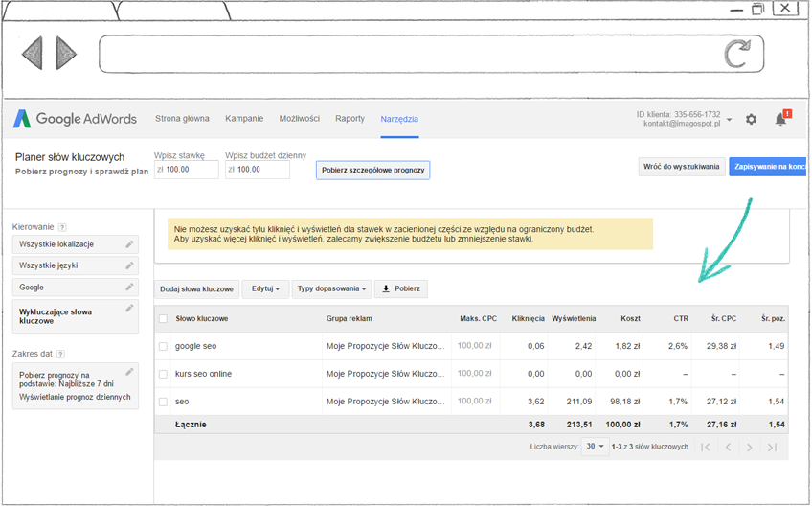Click kontakt@imagospot.pl account email
812x507 pixels.
(x=682, y=124)
